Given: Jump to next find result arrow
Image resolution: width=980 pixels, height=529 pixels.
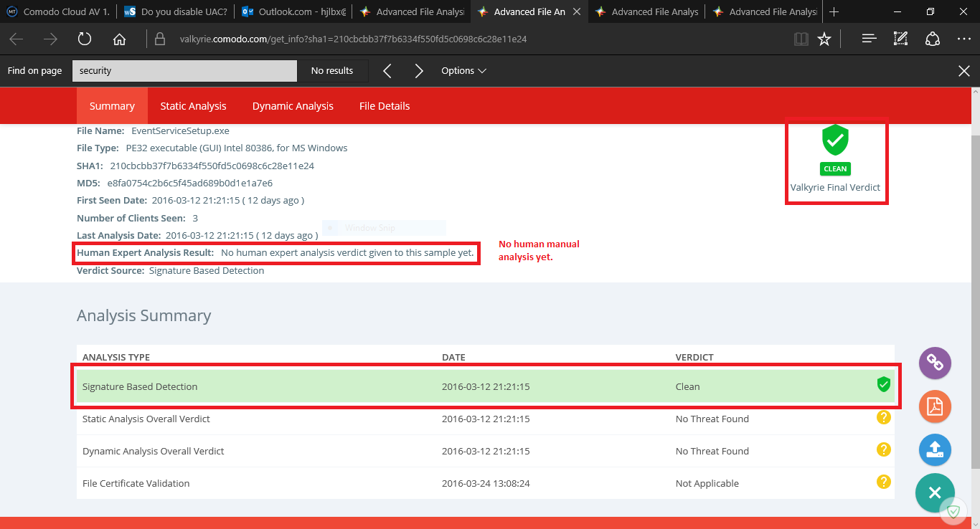Looking at the screenshot, I should click(x=419, y=71).
